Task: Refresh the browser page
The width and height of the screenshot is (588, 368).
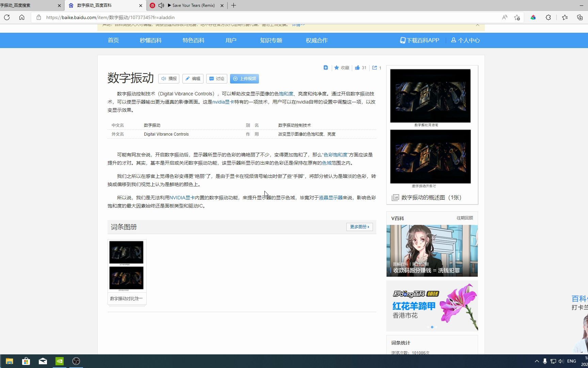Action: tap(7, 17)
